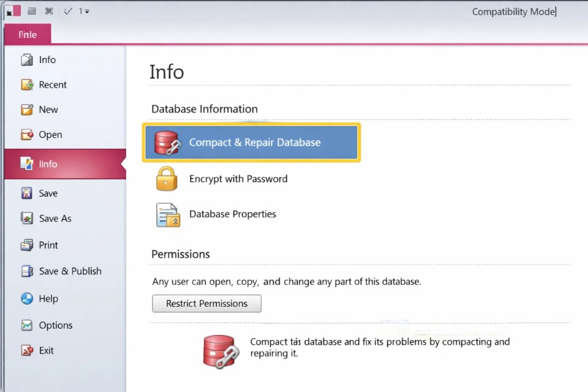Click the Help question mark icon
Viewport: 588px width, 392px height.
pos(27,299)
